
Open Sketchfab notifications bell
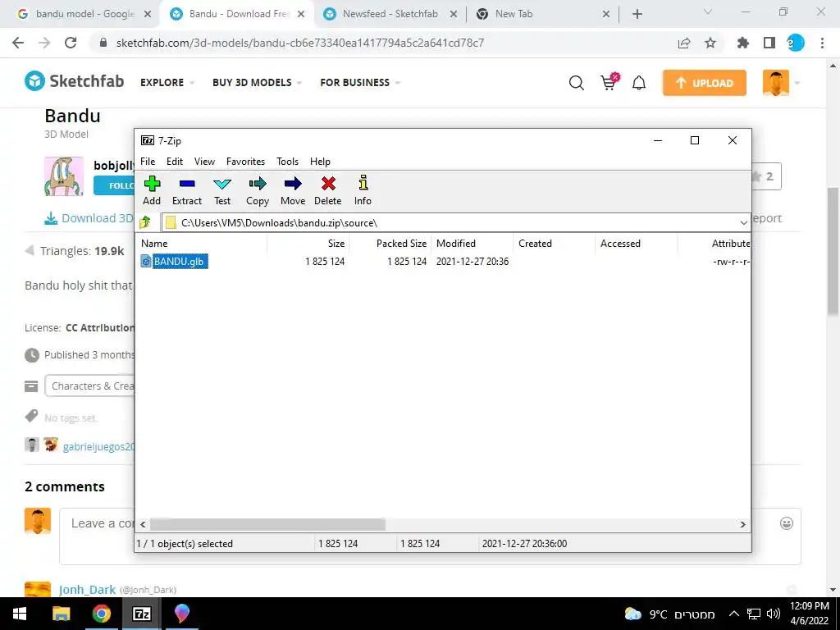click(x=638, y=83)
